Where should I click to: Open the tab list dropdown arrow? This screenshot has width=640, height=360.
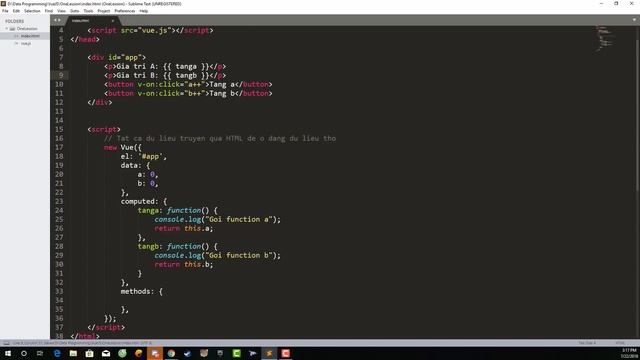point(634,20)
